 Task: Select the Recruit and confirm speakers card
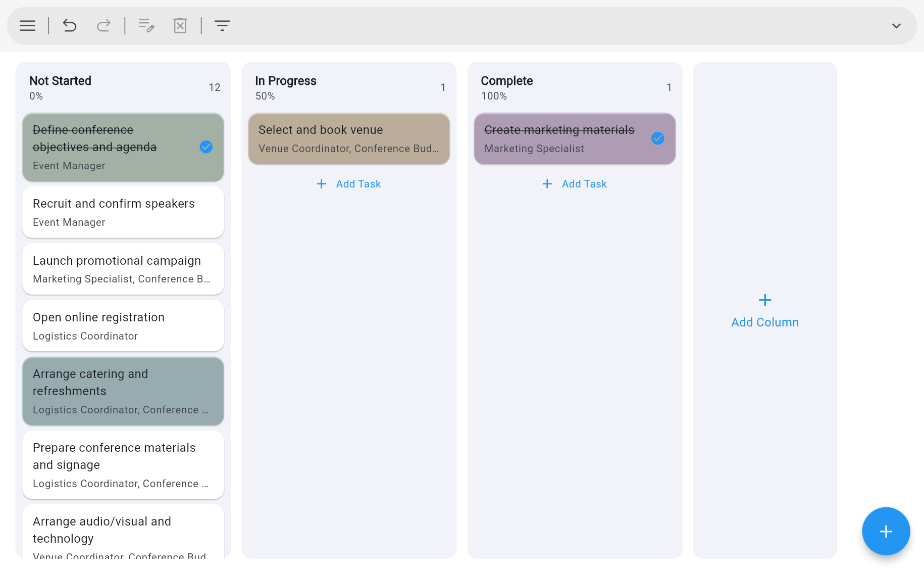[x=123, y=212]
